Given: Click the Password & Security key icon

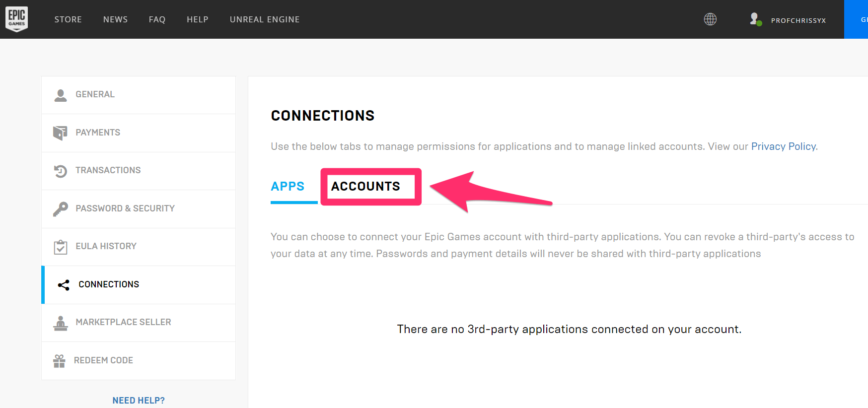Looking at the screenshot, I should [60, 209].
